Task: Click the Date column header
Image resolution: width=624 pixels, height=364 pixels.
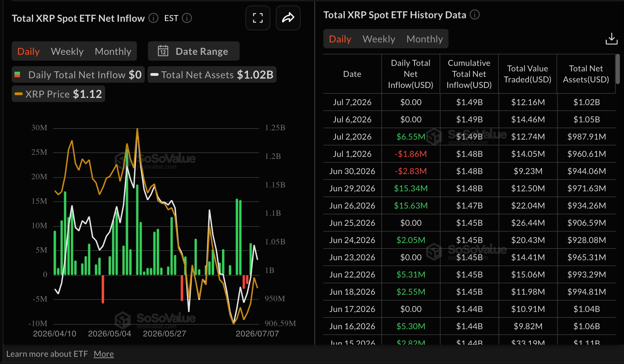Action: point(352,74)
